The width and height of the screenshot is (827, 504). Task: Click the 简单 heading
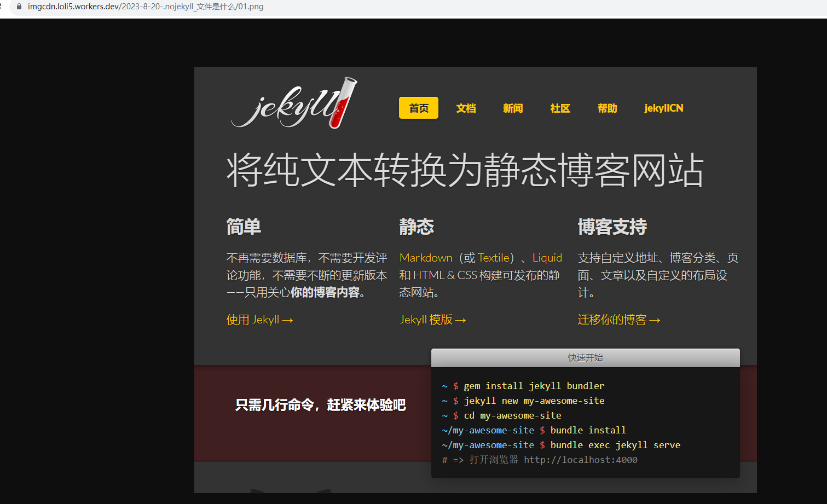point(244,227)
